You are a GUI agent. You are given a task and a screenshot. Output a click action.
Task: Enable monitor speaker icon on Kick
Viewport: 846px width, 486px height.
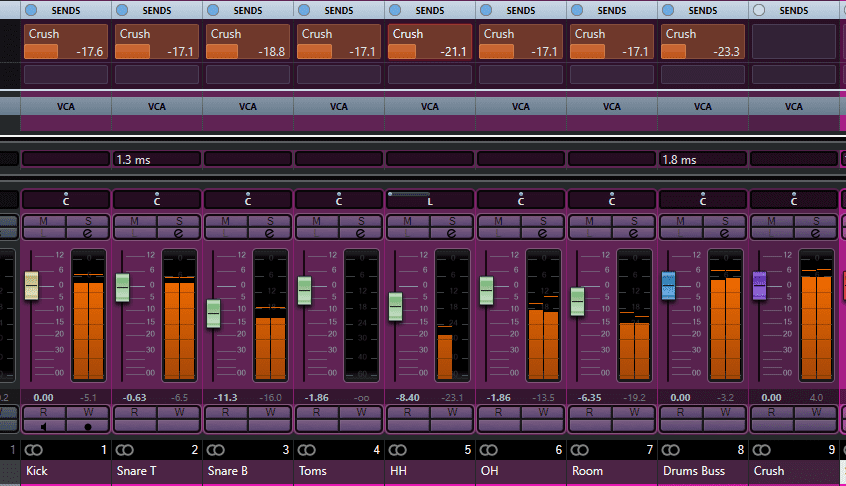pos(44,426)
